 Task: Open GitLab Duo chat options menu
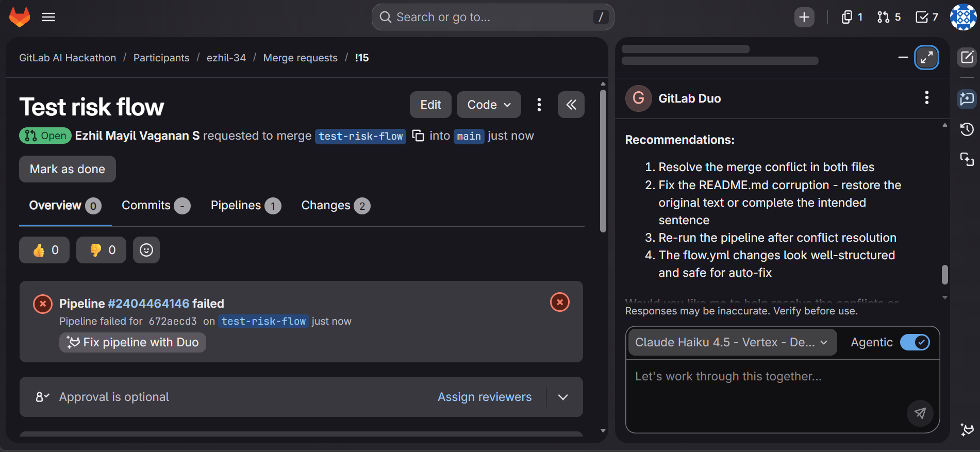click(927, 98)
